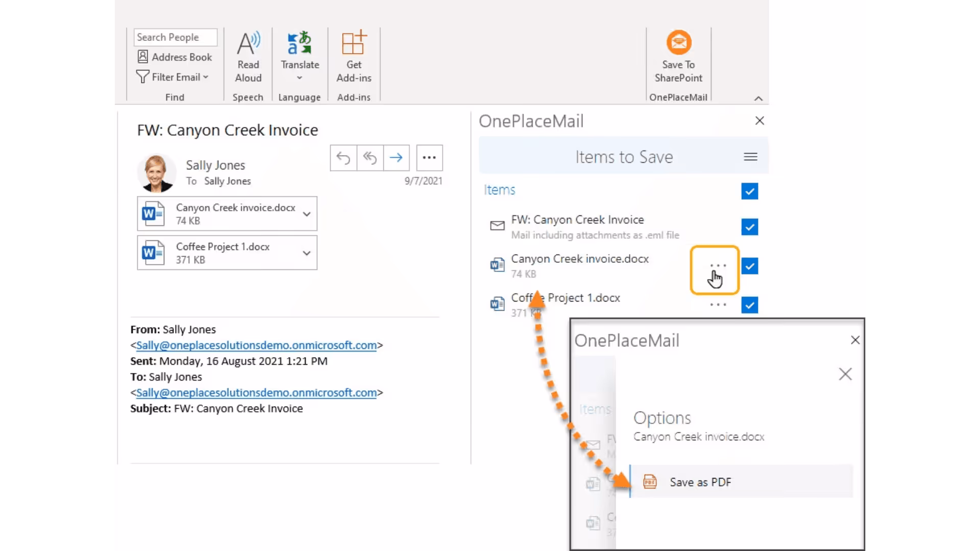980x551 pixels.
Task: Click the Reply All button
Action: click(370, 158)
